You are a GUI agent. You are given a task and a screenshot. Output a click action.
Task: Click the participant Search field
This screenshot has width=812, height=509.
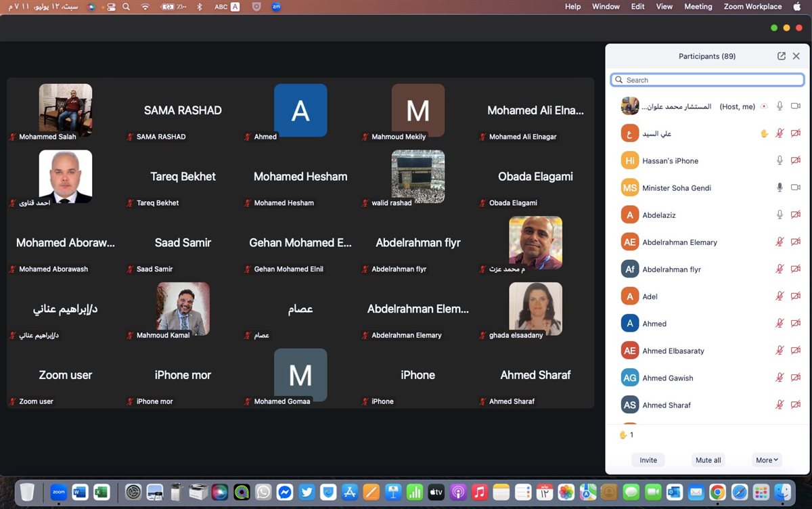pos(708,80)
